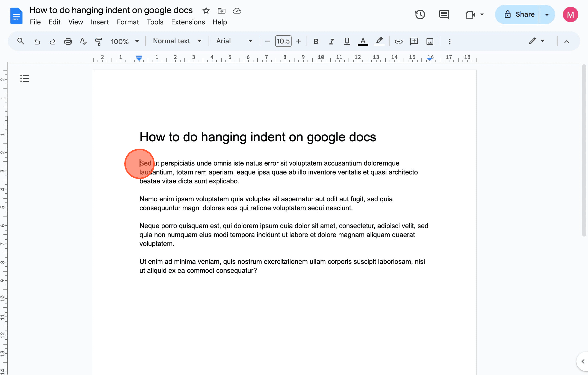The image size is (588, 375).
Task: Add a comment
Action: click(x=414, y=41)
